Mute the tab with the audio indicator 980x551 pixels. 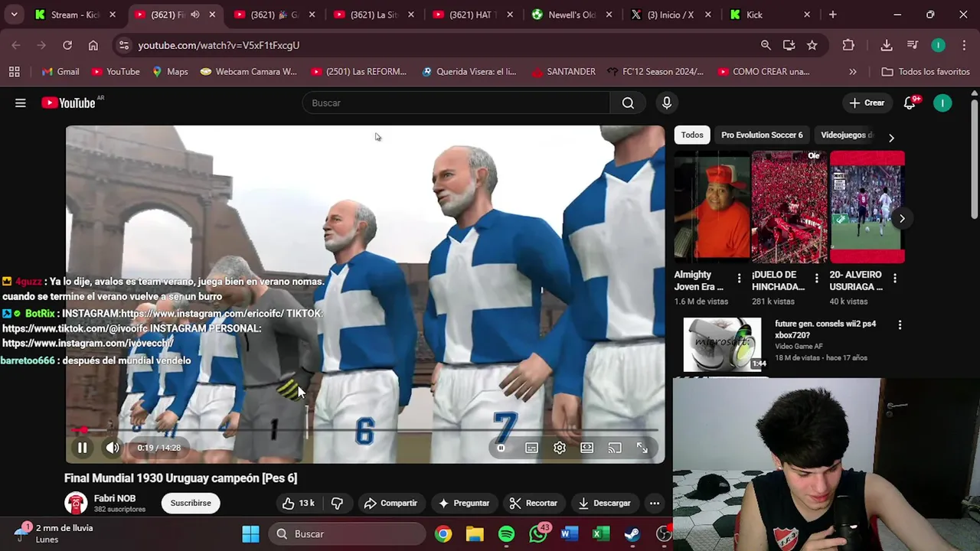click(x=195, y=15)
